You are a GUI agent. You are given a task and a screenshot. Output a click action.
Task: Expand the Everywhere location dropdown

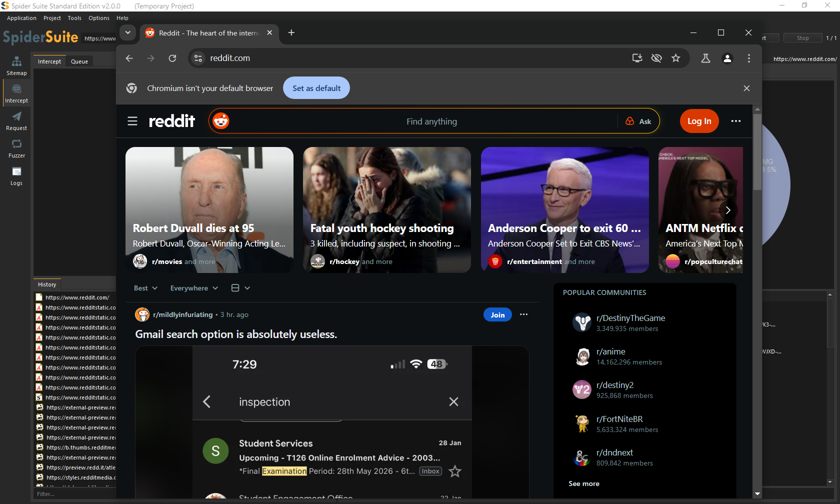point(194,288)
